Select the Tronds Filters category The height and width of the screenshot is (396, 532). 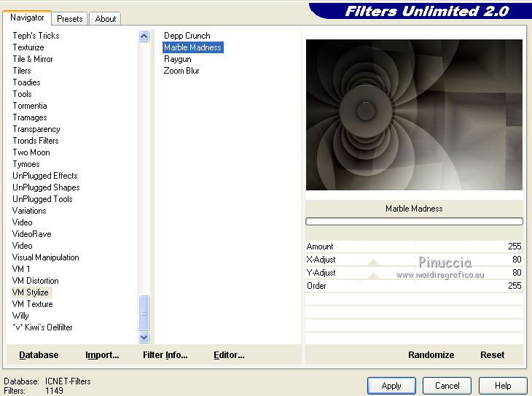[x=36, y=141]
